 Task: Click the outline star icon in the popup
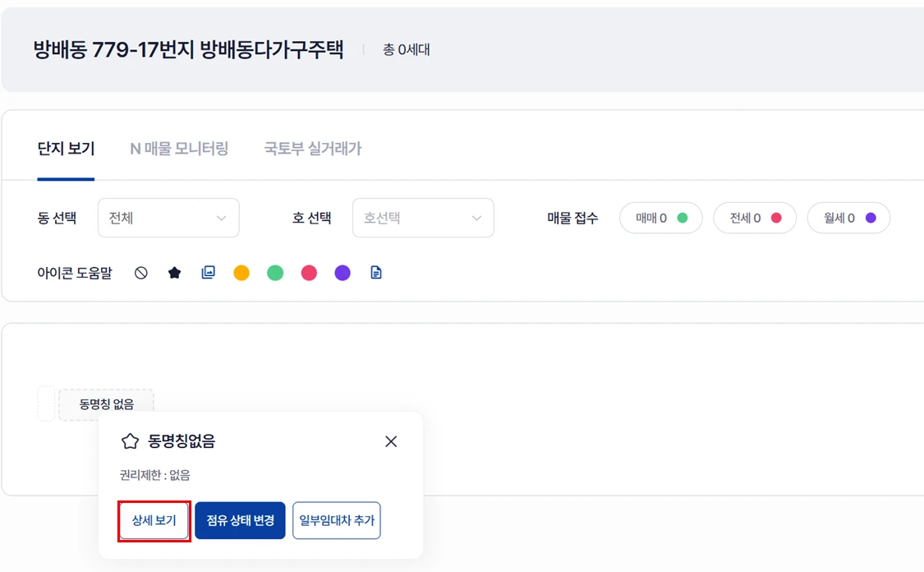tap(130, 441)
